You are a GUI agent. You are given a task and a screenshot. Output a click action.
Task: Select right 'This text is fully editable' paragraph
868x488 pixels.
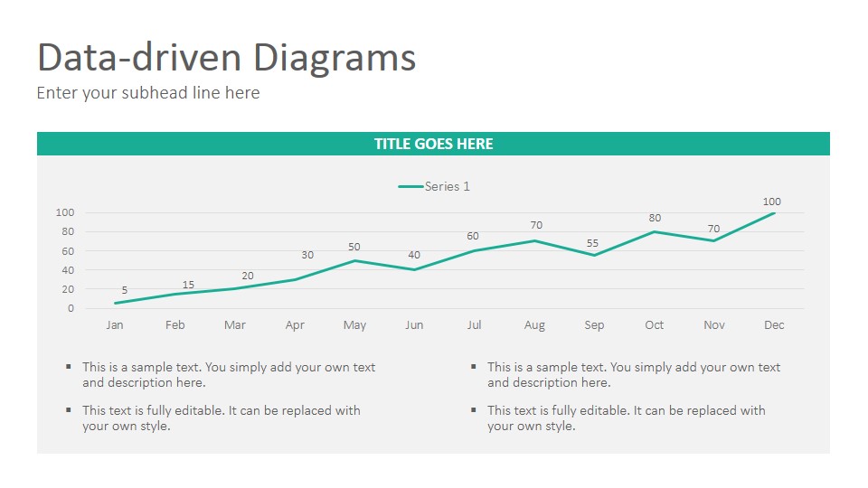tap(626, 418)
